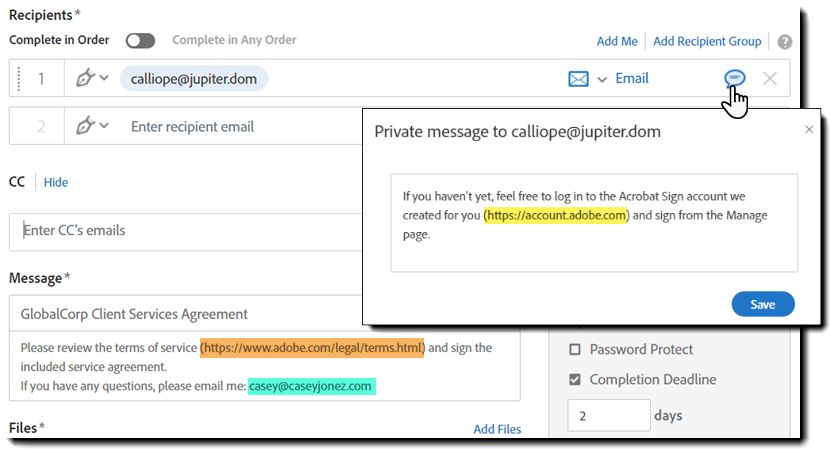Click the Add Me link
The width and height of the screenshot is (830, 449).
tap(617, 41)
